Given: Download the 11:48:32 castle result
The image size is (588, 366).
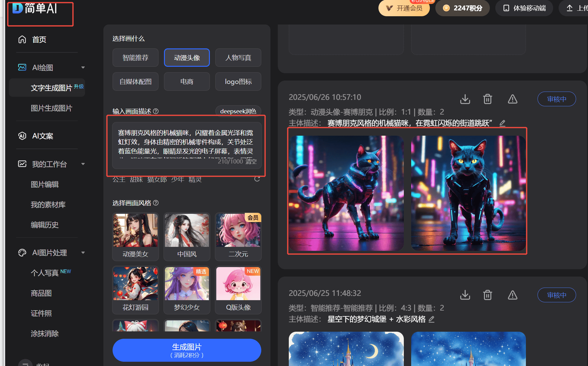Looking at the screenshot, I should [x=465, y=295].
